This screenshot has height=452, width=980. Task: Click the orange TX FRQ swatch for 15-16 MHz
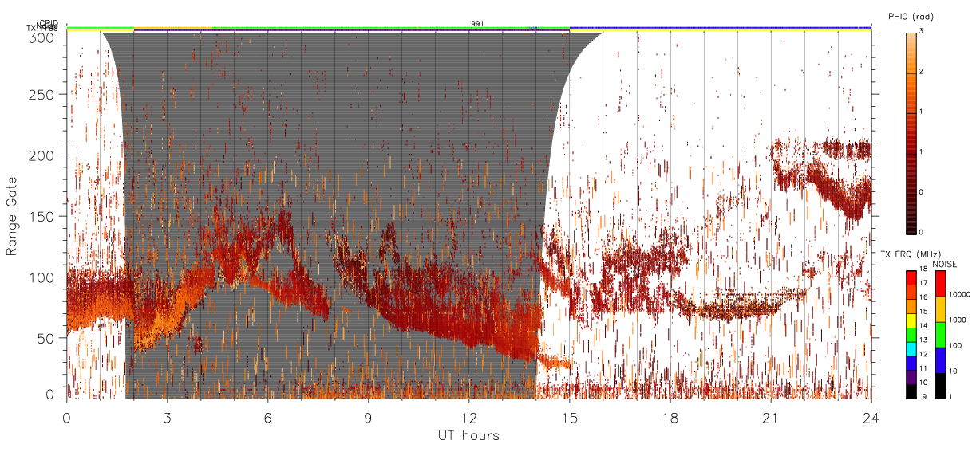pyautogui.click(x=911, y=306)
